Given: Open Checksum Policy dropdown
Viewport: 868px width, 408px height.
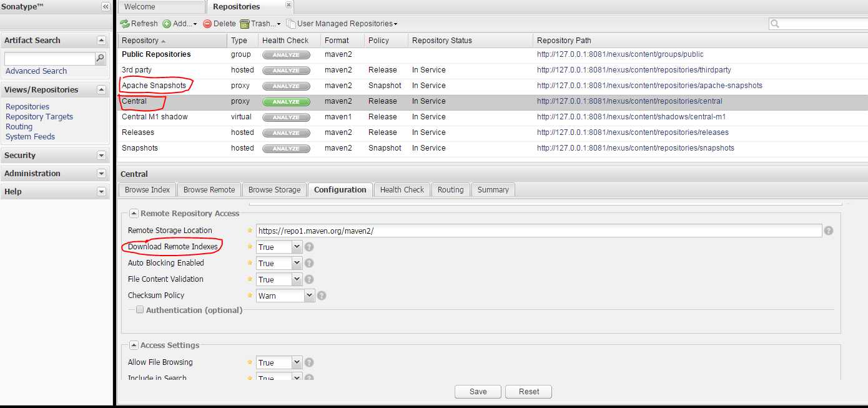Looking at the screenshot, I should click(309, 296).
